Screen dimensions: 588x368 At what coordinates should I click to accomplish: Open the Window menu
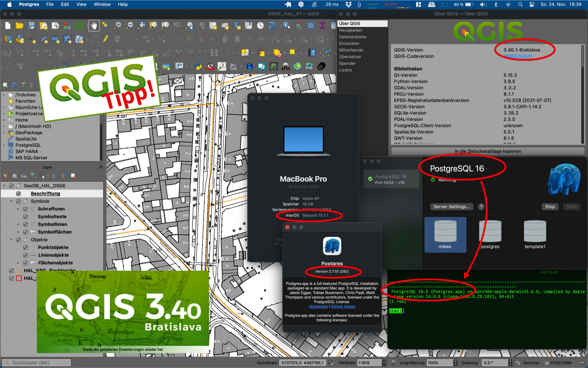pos(102,4)
